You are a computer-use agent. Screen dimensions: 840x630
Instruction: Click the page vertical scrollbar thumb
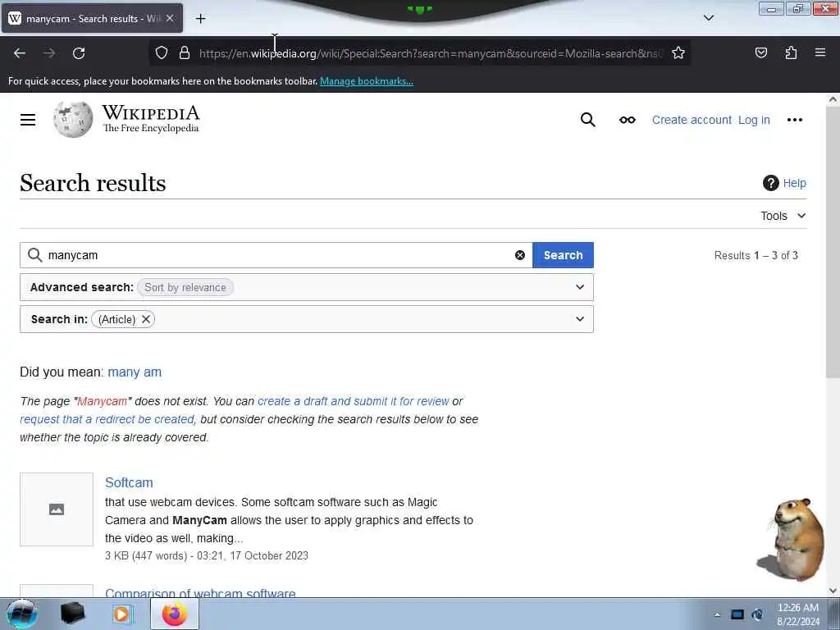[x=833, y=241]
